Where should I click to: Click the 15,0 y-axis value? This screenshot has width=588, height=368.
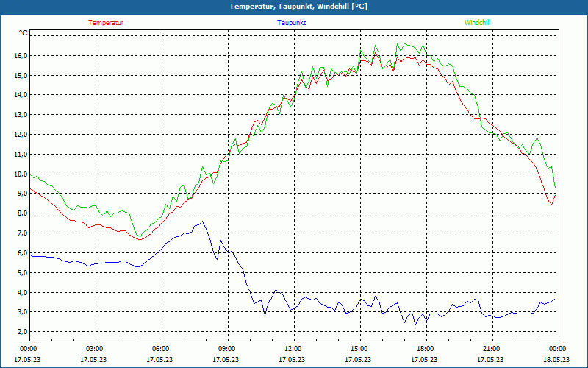[x=21, y=76]
